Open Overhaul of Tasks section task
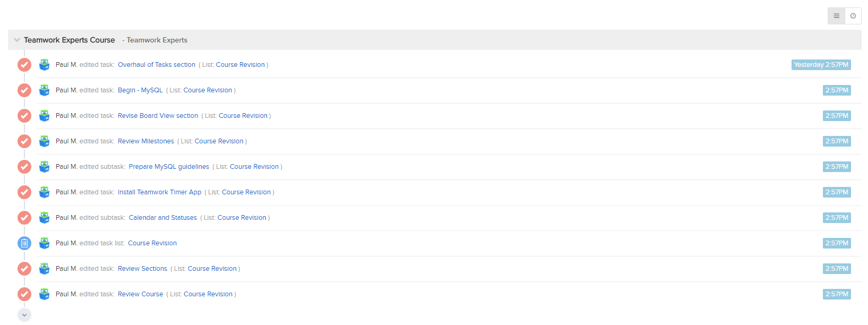 [157, 65]
